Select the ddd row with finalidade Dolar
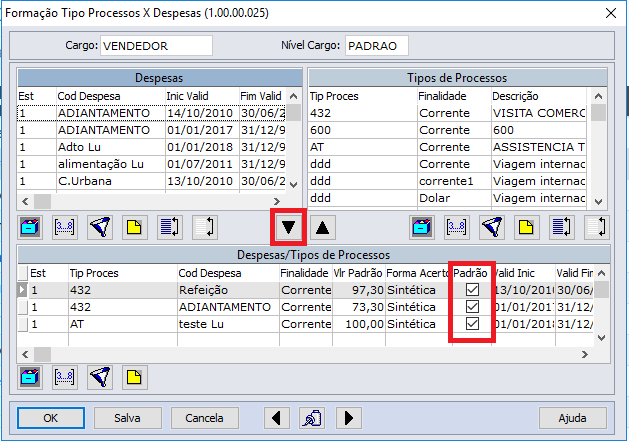 [447, 198]
